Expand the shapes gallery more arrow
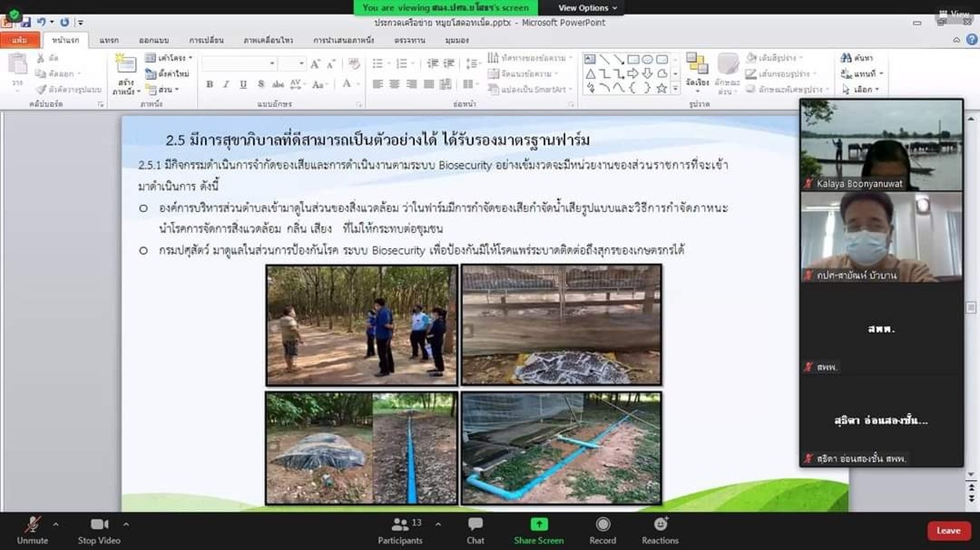This screenshot has height=550, width=980. (x=675, y=88)
